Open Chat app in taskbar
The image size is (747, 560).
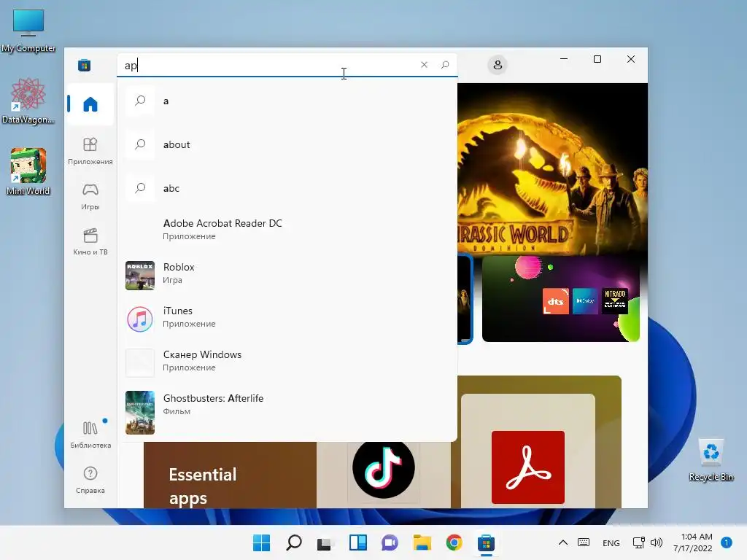(x=390, y=542)
